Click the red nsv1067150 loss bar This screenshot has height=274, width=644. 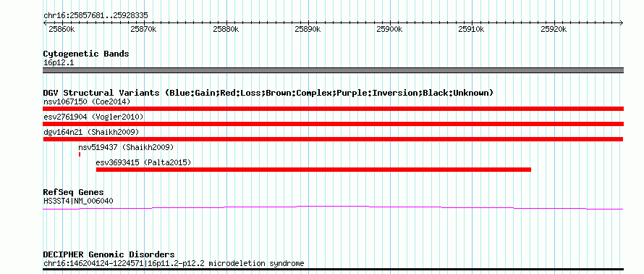333,109
